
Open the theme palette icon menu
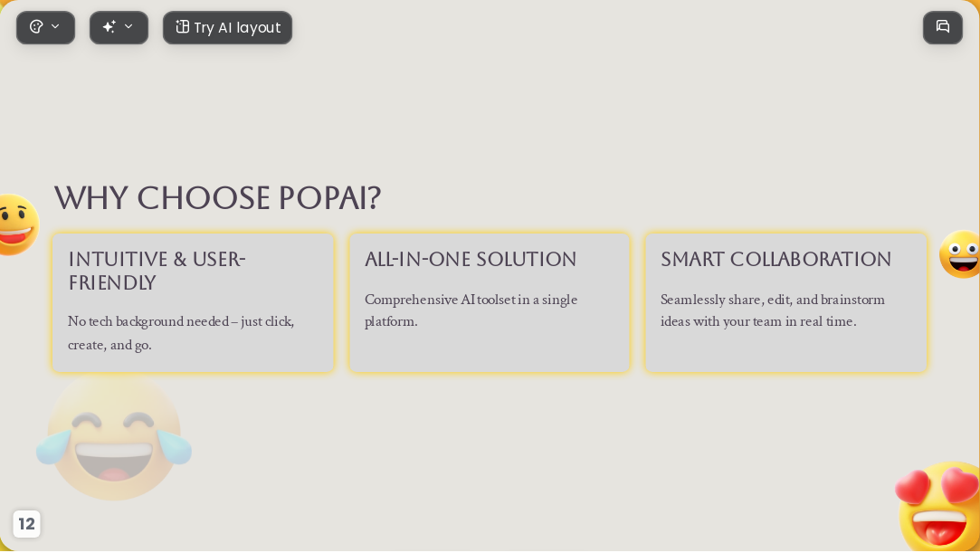pos(37,27)
